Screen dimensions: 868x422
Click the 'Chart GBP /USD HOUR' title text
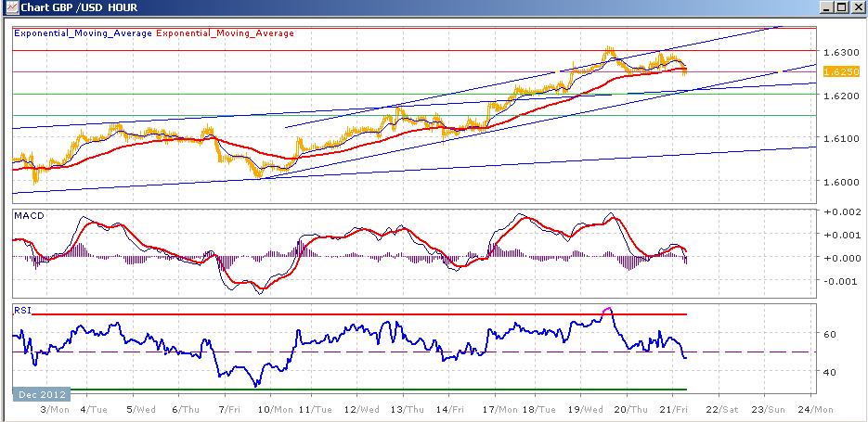[x=79, y=7]
